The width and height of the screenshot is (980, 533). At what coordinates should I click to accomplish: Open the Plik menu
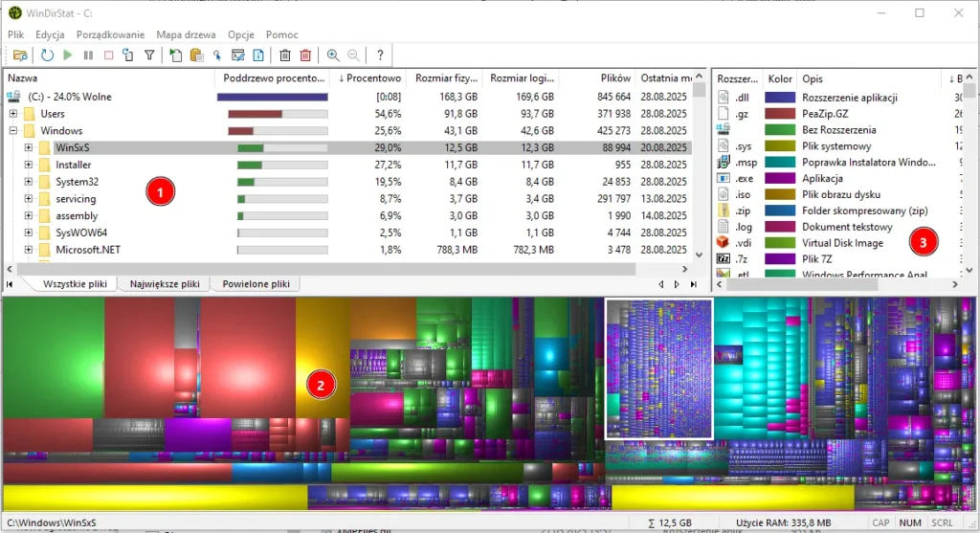(x=15, y=34)
